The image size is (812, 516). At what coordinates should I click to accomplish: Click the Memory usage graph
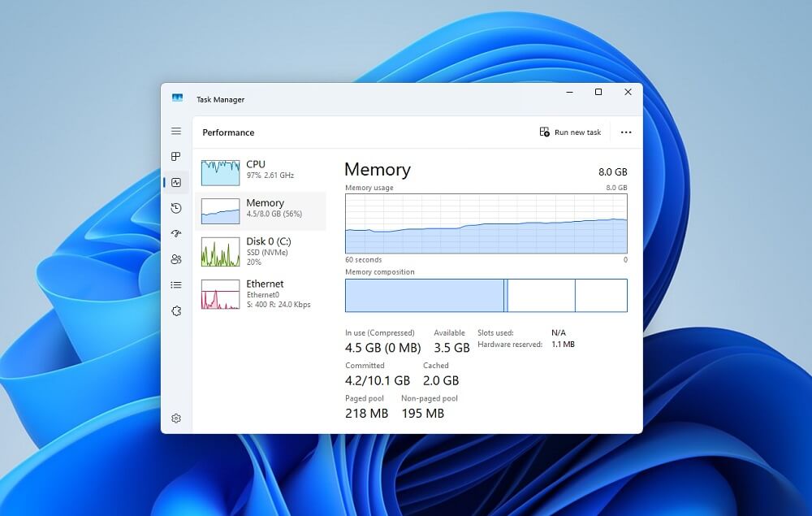pos(486,223)
